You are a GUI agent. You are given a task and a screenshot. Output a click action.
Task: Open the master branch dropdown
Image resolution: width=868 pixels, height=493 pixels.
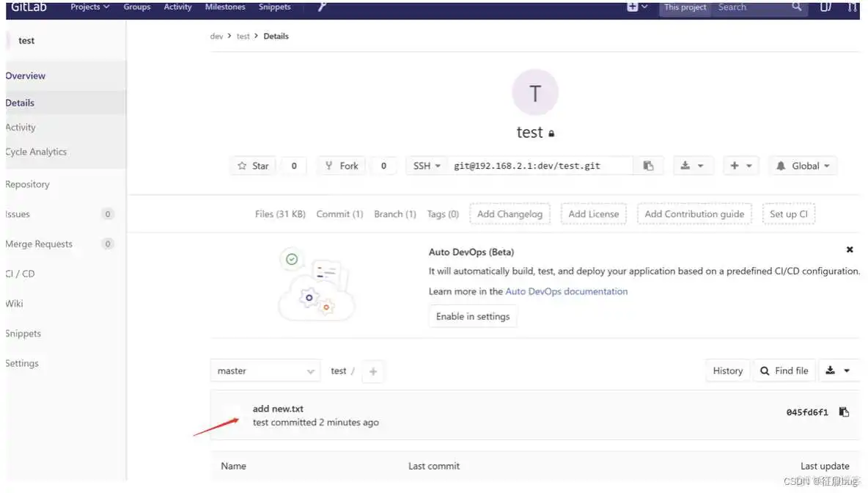click(265, 370)
